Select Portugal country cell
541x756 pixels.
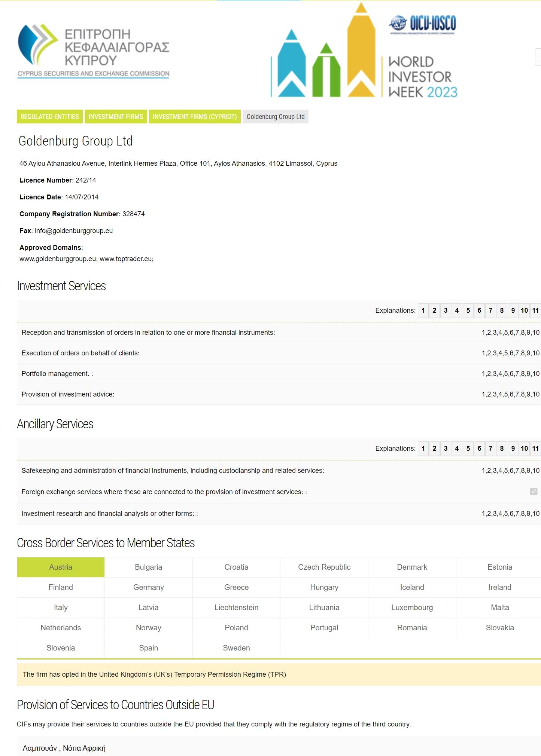tap(324, 628)
